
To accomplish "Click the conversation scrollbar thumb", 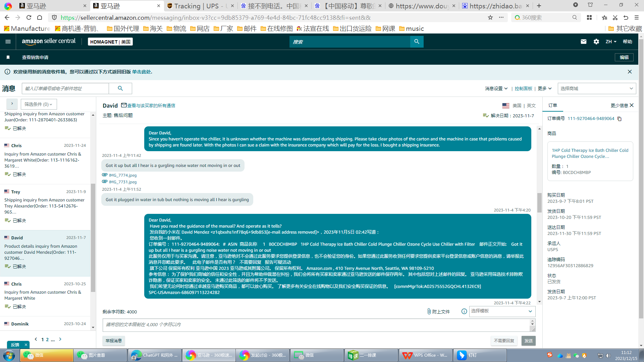I will [539, 202].
